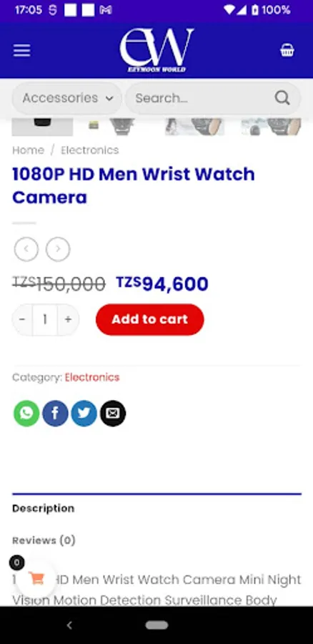
Task: Tap the search magnifier icon
Action: coord(282,98)
